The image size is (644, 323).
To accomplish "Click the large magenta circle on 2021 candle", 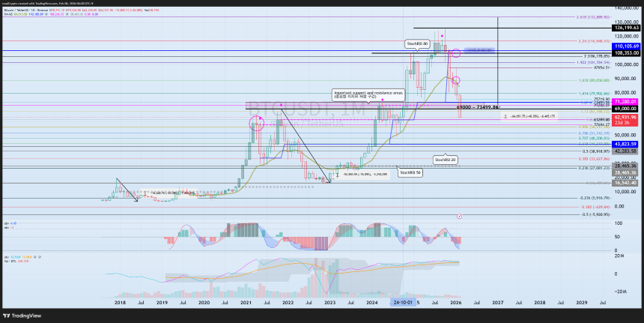I will point(257,124).
